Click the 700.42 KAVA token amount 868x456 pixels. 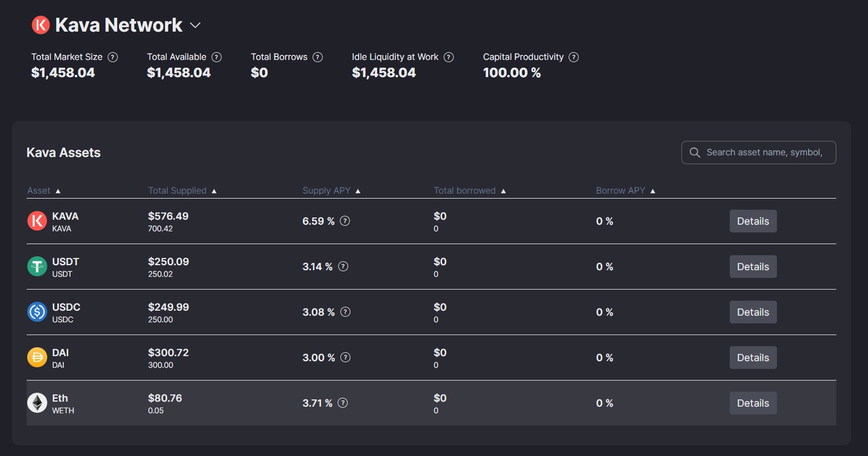click(x=160, y=229)
